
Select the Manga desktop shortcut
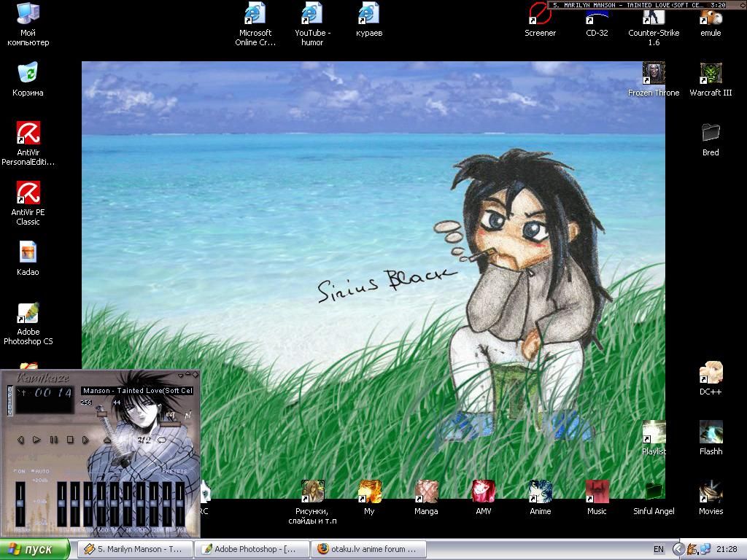426,498
